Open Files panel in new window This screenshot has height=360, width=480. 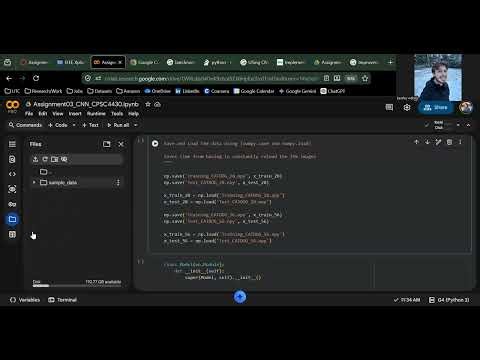107,144
